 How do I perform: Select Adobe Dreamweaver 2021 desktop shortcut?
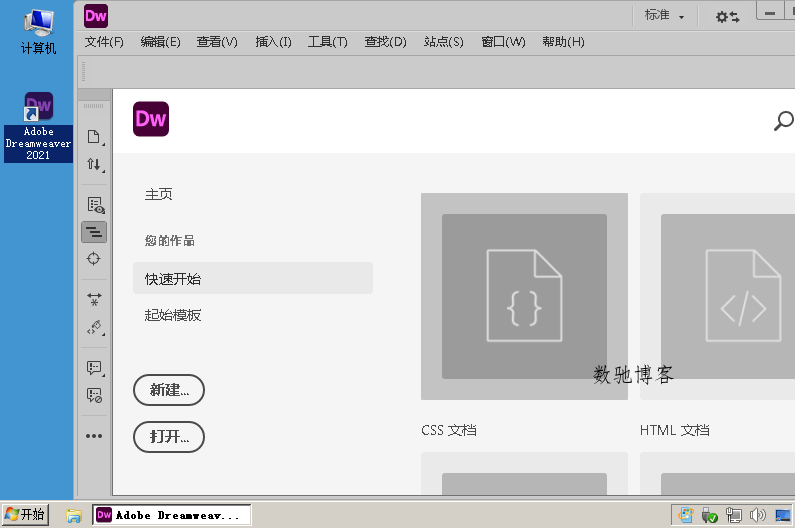(x=39, y=127)
